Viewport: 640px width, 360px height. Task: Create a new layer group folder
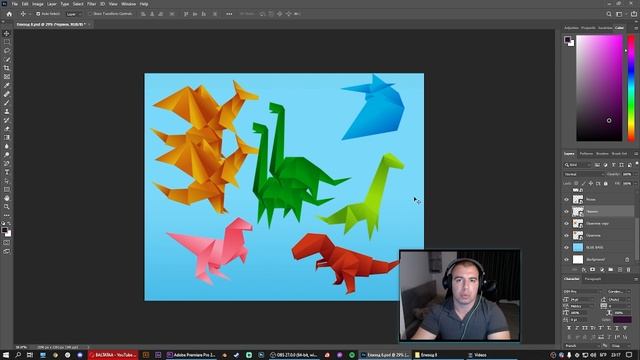click(x=611, y=270)
